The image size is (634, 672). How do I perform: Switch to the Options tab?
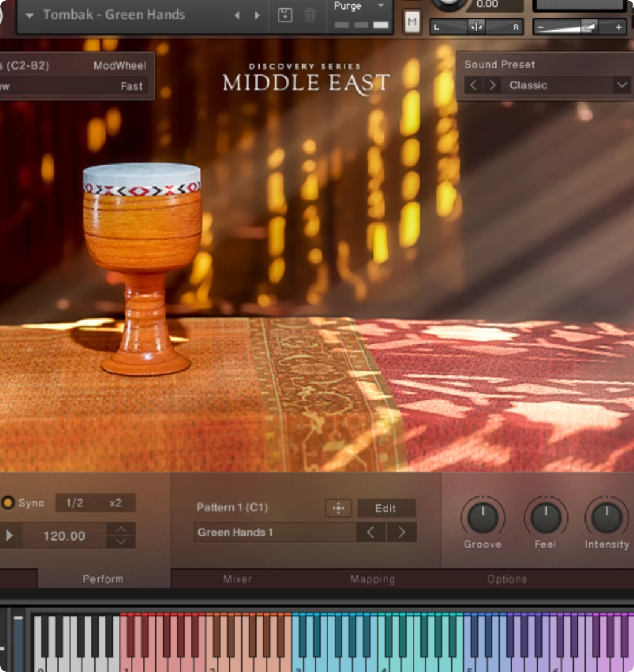tap(507, 579)
